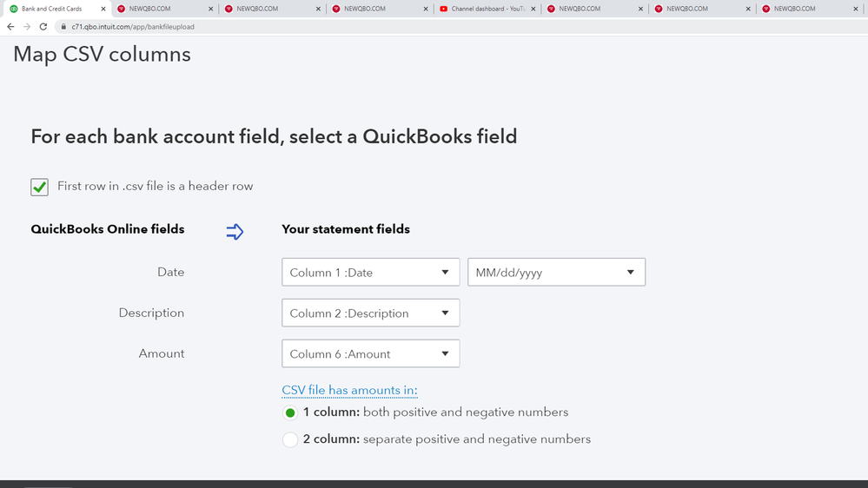Screen dimensions: 868x488
Task: Open the MM/dd/yyyy date format dropdown
Action: [x=556, y=272]
